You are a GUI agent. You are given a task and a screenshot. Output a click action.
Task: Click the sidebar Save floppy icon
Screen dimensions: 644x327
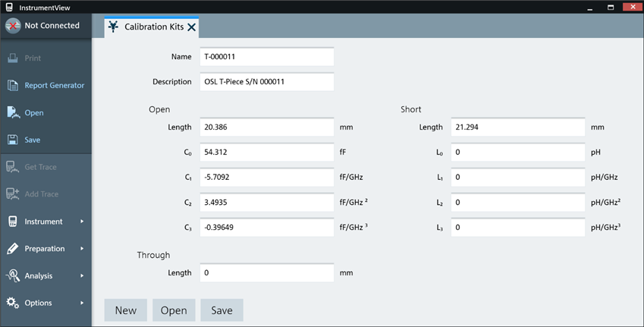point(13,140)
